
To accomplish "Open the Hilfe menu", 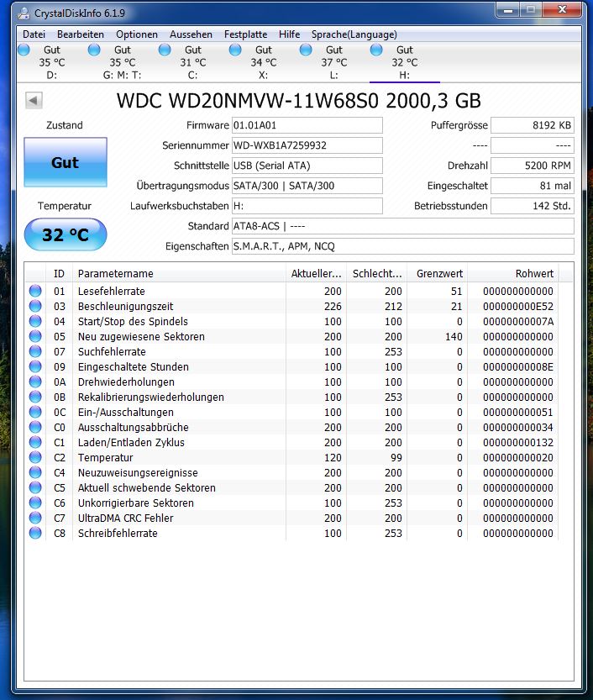I will (x=289, y=34).
